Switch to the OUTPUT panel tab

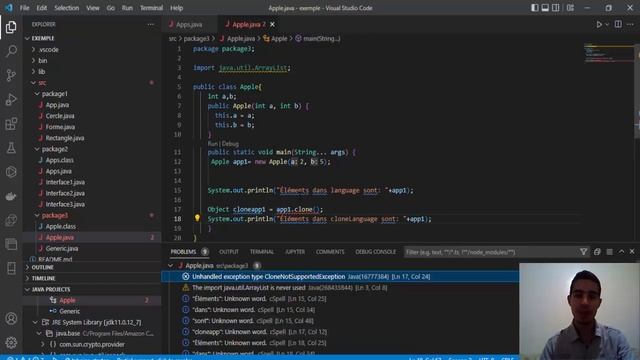pyautogui.click(x=229, y=252)
